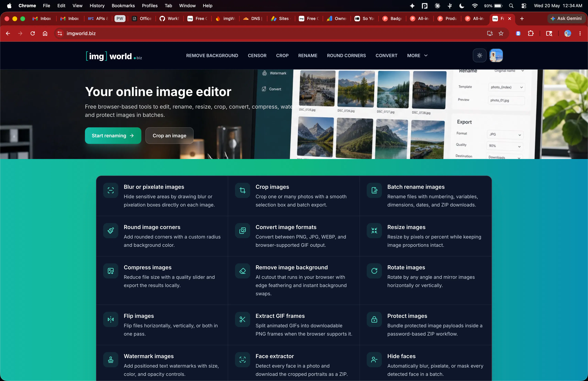Open the CONVERT nav item
The width and height of the screenshot is (588, 381).
coord(386,55)
